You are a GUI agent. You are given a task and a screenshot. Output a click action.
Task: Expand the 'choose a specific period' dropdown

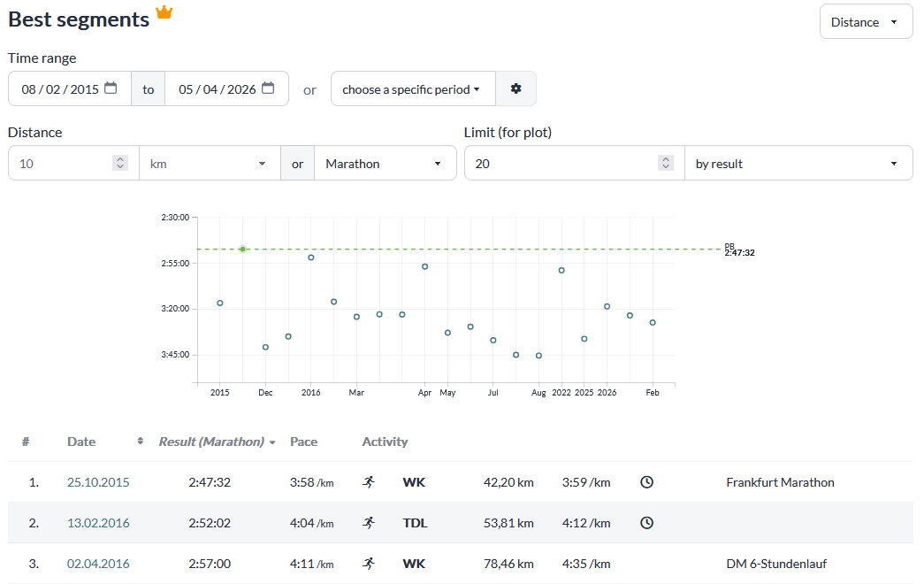pos(413,89)
